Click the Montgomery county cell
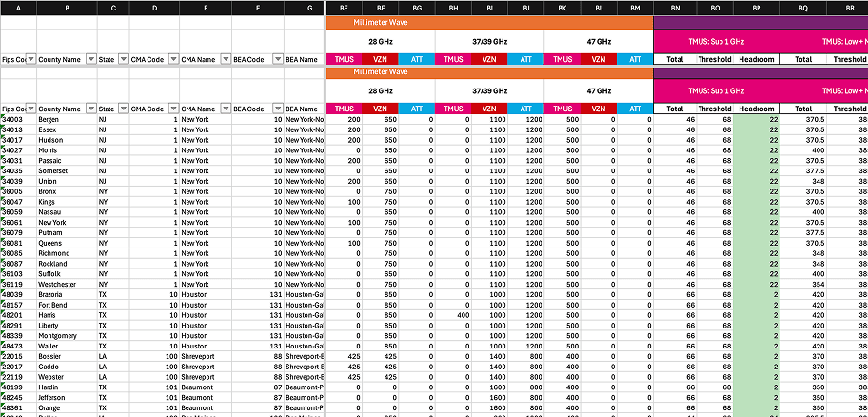The height and width of the screenshot is (417, 868). pos(67,335)
